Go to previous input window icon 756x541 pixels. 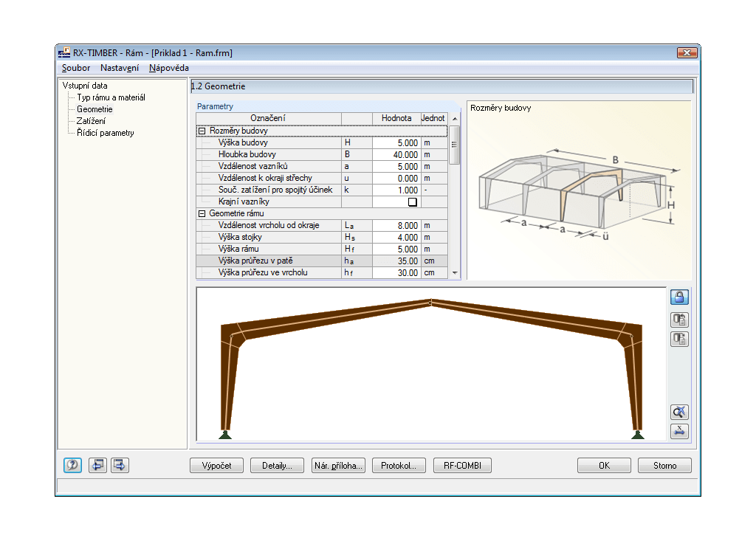(98, 465)
